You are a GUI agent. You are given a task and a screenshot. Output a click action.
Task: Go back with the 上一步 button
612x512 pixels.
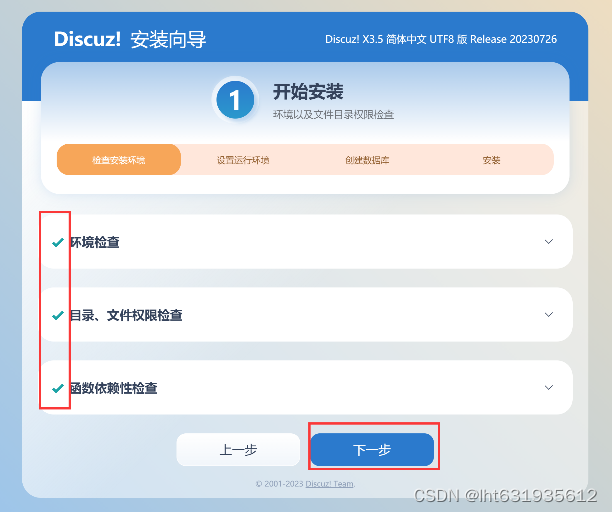pos(238,450)
